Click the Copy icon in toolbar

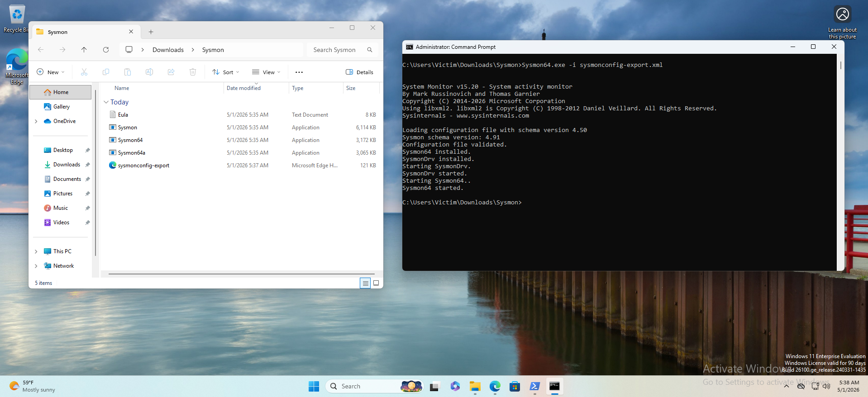[x=106, y=72]
